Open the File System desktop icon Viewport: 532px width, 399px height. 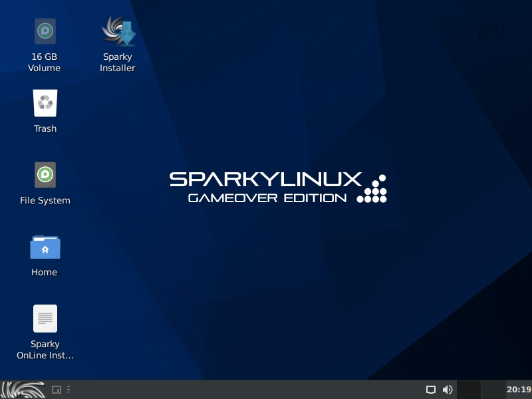tap(45, 175)
